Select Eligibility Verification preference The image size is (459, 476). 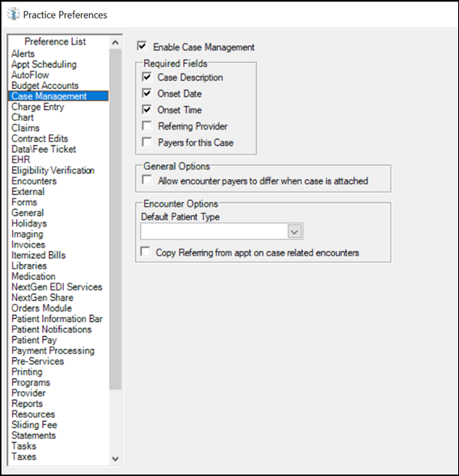(53, 170)
